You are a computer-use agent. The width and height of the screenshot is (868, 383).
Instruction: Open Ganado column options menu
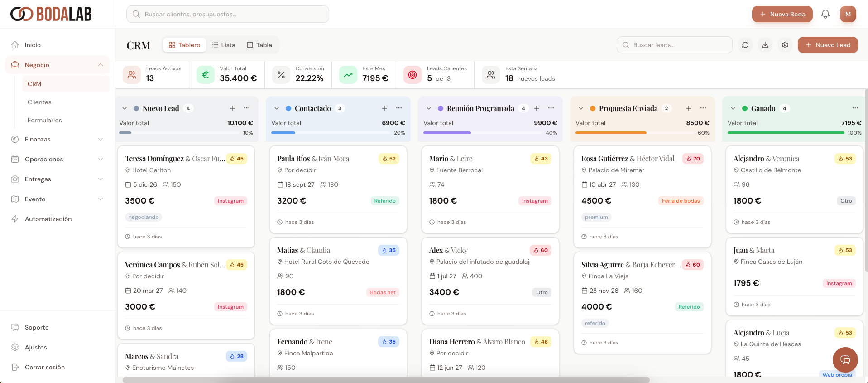click(x=855, y=108)
